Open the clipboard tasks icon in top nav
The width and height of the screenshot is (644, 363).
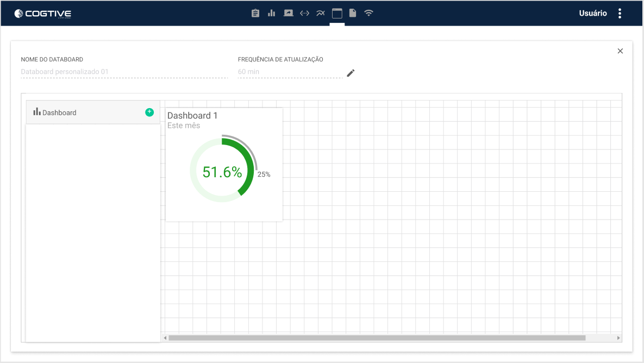(x=255, y=13)
